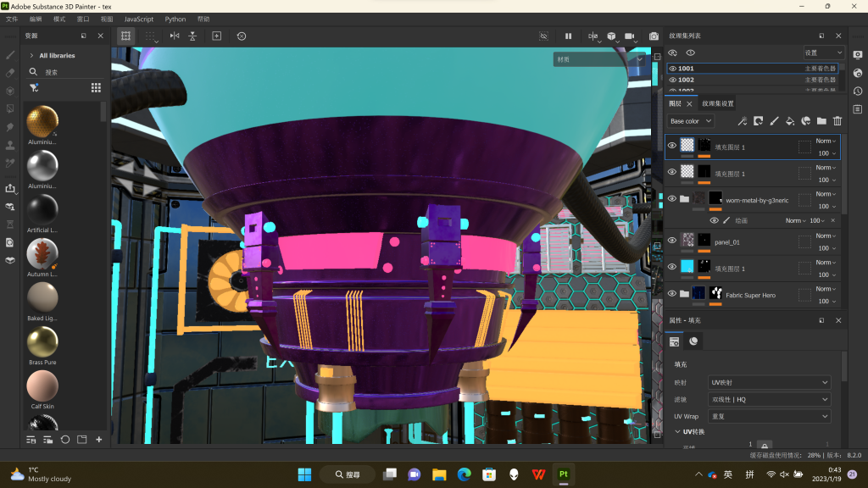Open the Base color channel dropdown

pyautogui.click(x=690, y=121)
